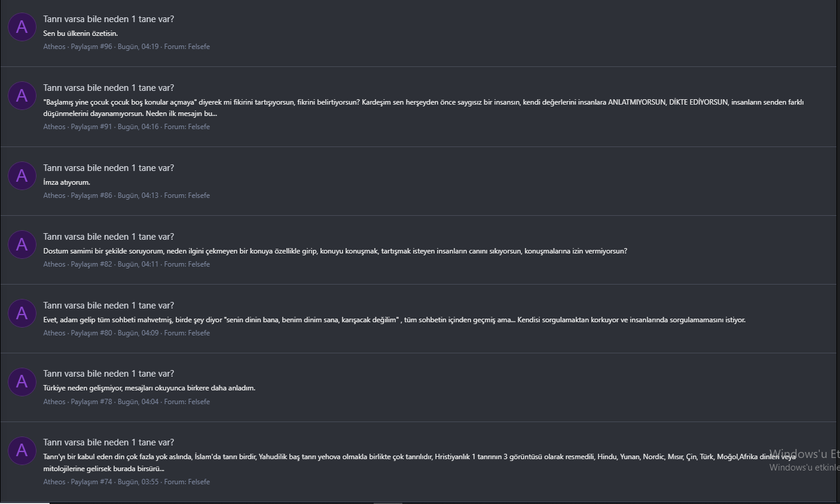Click the Atheos avatar beside post #91
The width and height of the screenshot is (840, 504).
[x=22, y=96]
